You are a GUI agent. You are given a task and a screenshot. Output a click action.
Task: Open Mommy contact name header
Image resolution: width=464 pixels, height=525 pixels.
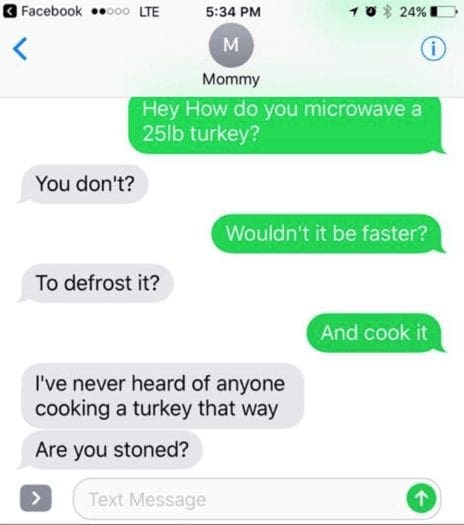[x=231, y=79]
